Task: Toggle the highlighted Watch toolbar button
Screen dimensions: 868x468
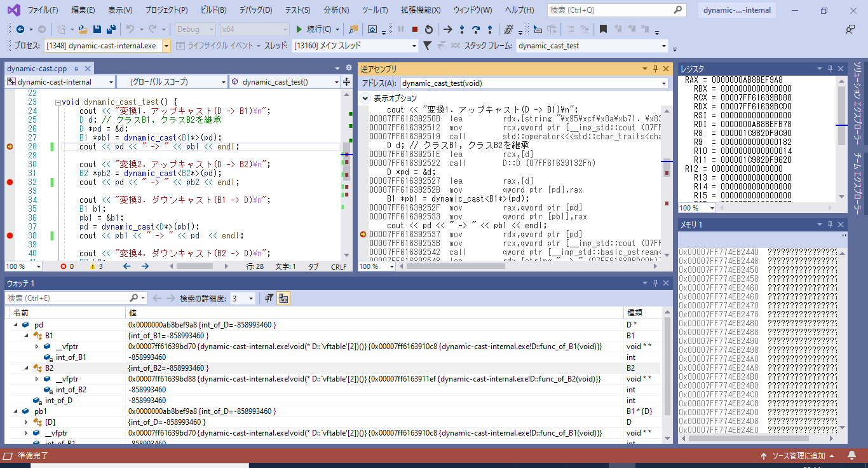Action: click(283, 298)
